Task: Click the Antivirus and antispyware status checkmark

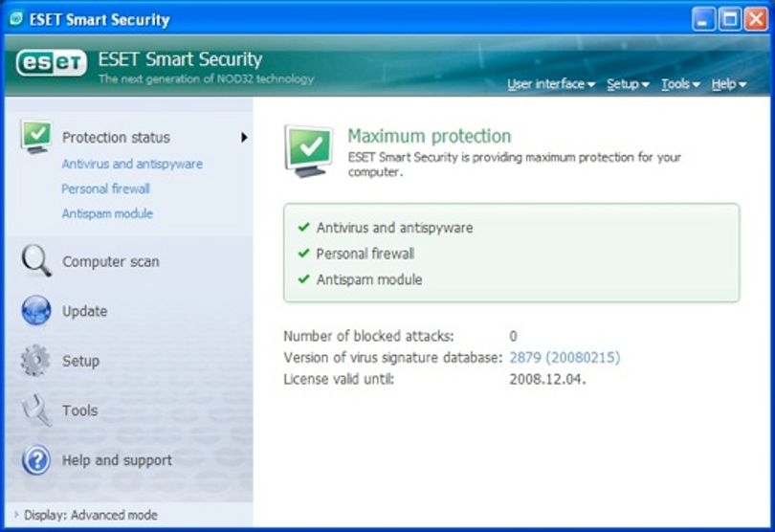Action: click(x=303, y=228)
